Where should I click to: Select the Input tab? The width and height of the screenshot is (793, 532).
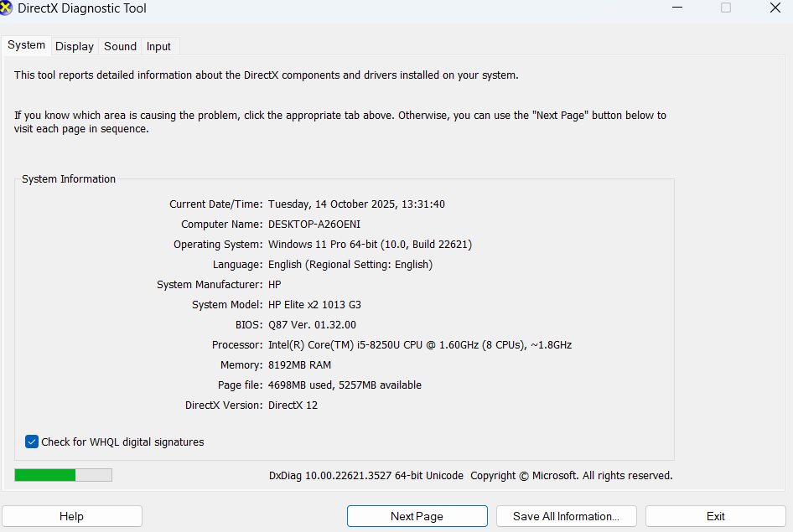pyautogui.click(x=158, y=46)
